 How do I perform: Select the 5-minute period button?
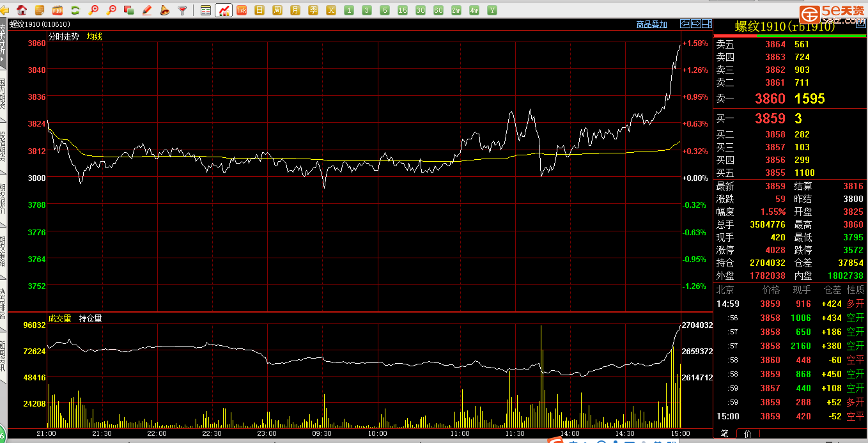click(385, 10)
